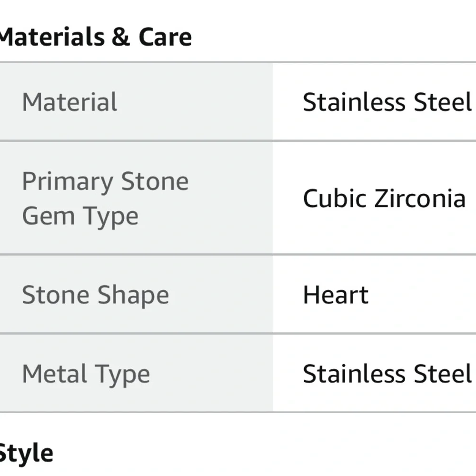Click the ampersand in Materials & Care
The height and width of the screenshot is (476, 476).
point(121,38)
